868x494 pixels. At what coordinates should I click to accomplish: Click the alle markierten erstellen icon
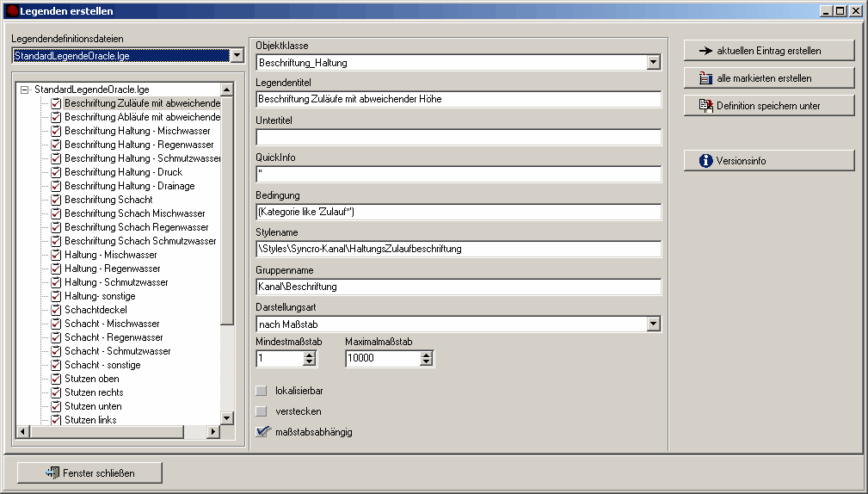706,78
